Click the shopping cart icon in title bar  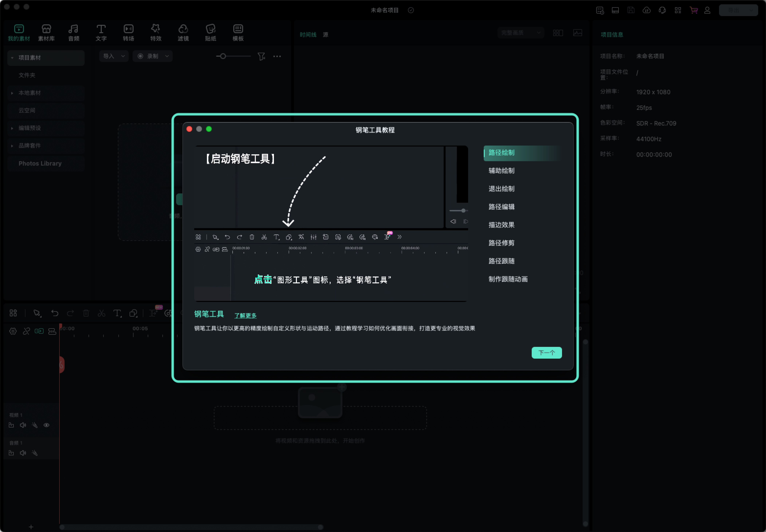(694, 10)
